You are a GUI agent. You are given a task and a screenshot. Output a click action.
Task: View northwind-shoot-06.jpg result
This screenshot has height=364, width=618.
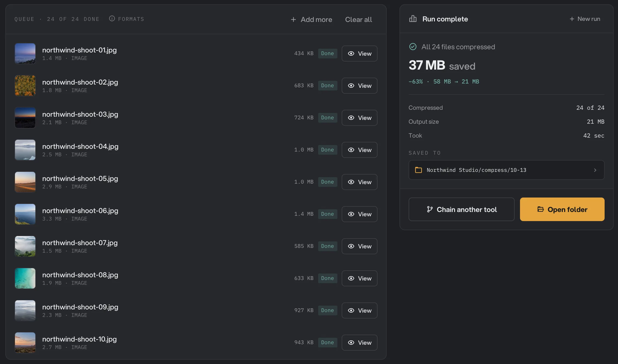tap(359, 214)
